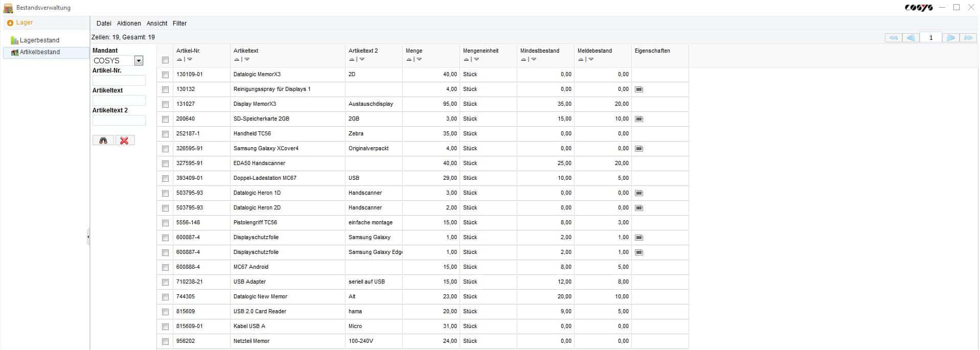The height and width of the screenshot is (350, 980).
Task: Check the row for Handheld TC56
Action: (165, 134)
